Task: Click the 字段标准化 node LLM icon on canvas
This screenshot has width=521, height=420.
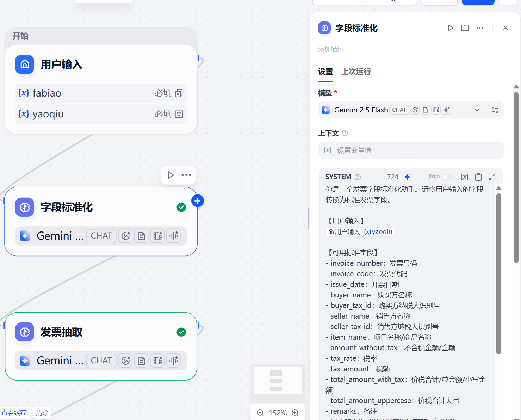Action: pyautogui.click(x=25, y=207)
